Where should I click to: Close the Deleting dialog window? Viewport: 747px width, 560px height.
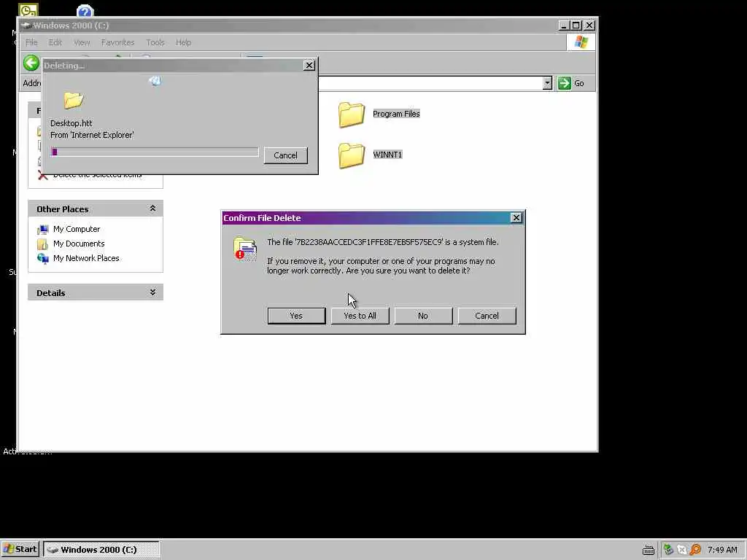tap(309, 65)
